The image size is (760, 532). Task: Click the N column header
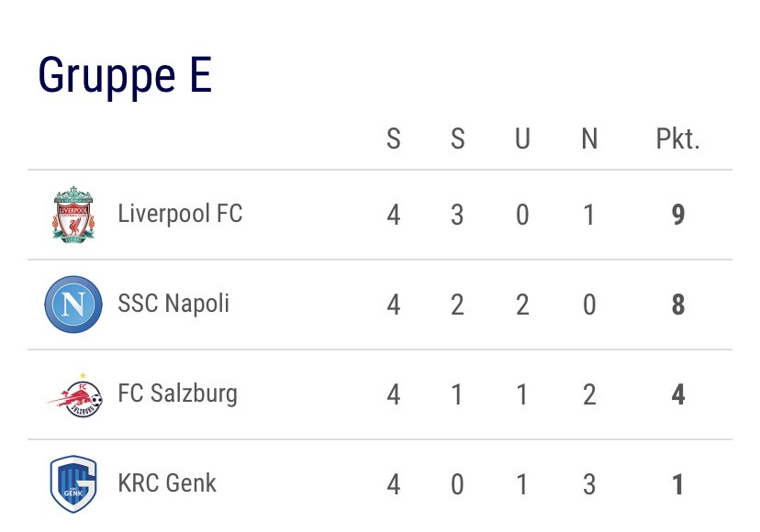pyautogui.click(x=589, y=139)
